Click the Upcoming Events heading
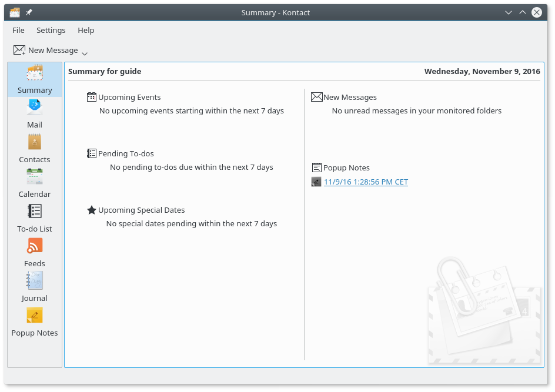 coord(129,97)
